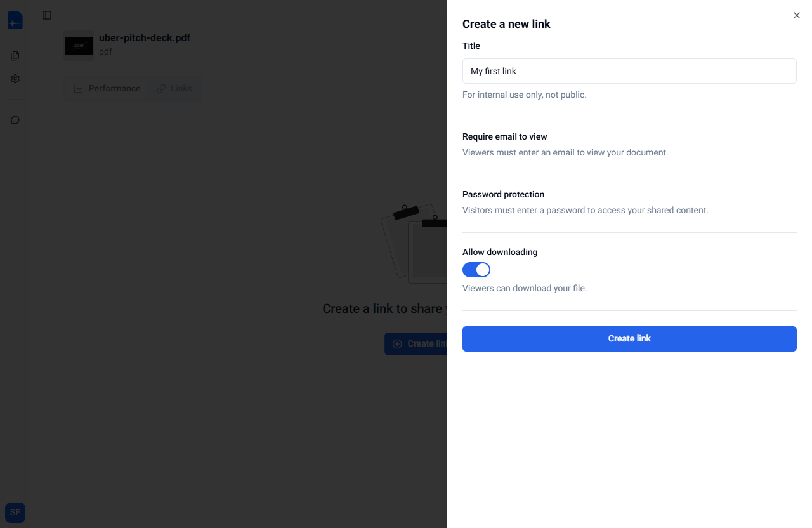
Task: Click the dimmed Create link button behind the panel
Action: point(416,344)
